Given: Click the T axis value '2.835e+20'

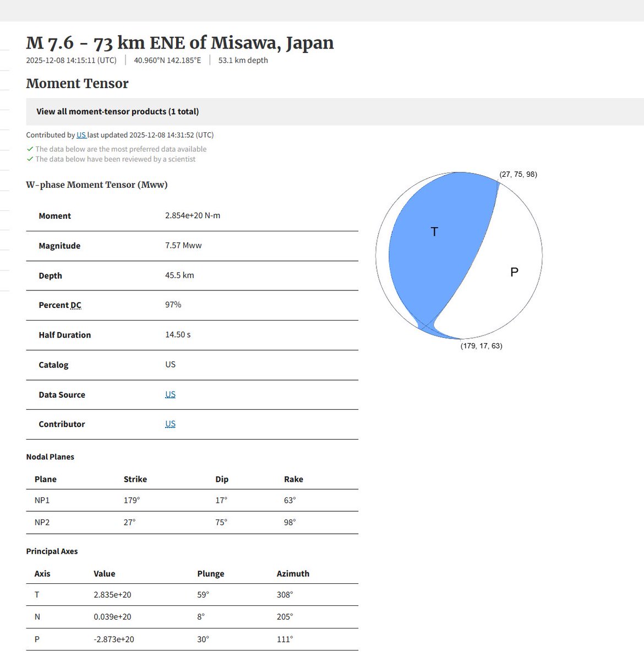Looking at the screenshot, I should click(112, 595).
